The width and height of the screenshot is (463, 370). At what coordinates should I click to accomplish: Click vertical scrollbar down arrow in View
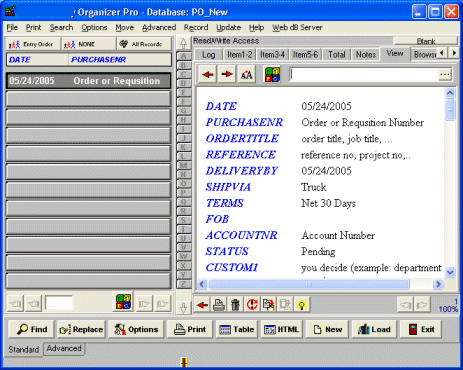[x=450, y=272]
